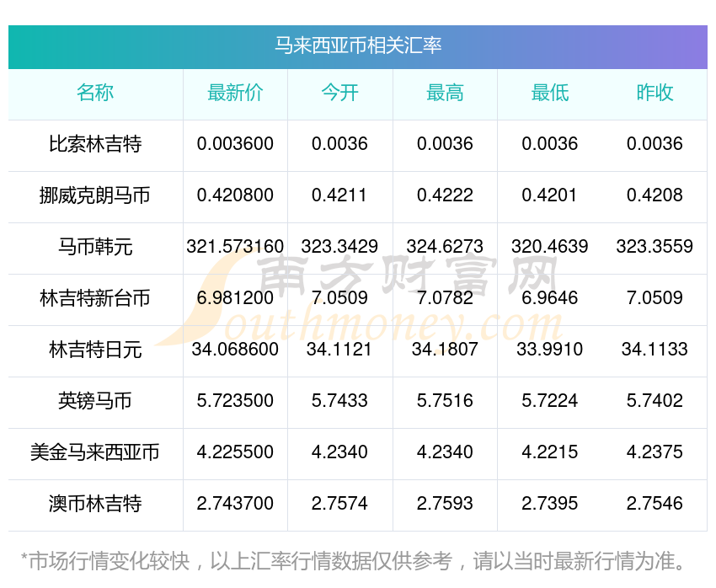
Task: Click latest price 4.225500
Action: 235,452
